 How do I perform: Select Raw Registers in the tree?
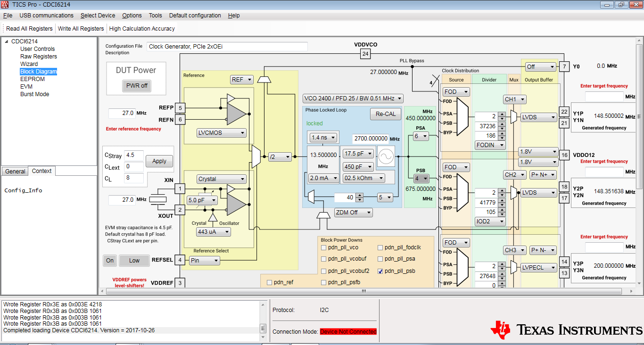39,57
